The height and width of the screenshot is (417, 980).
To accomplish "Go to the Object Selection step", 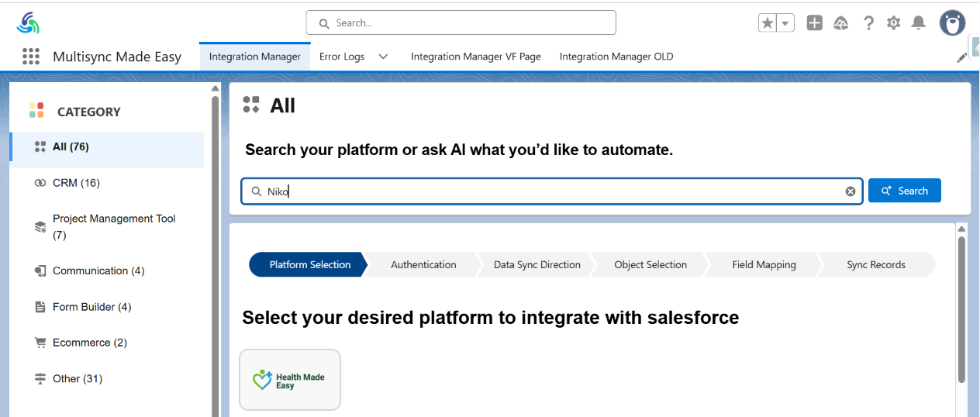I will (x=650, y=264).
